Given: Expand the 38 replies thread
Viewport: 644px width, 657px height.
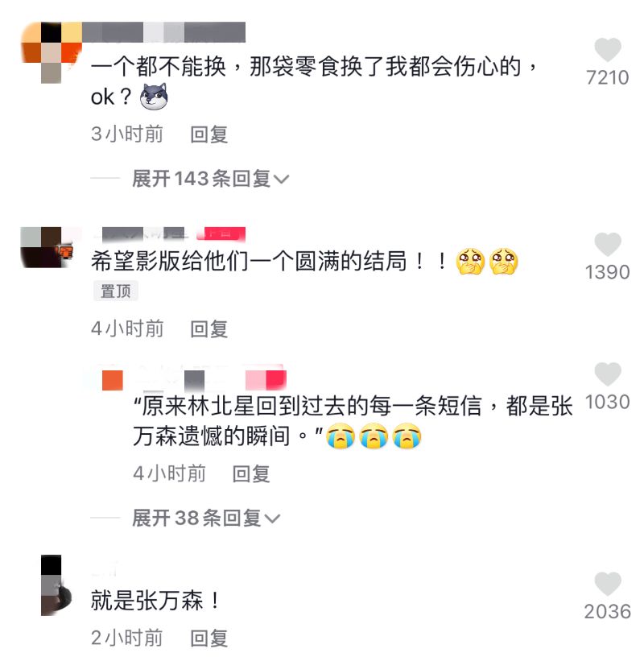Looking at the screenshot, I should (x=206, y=519).
